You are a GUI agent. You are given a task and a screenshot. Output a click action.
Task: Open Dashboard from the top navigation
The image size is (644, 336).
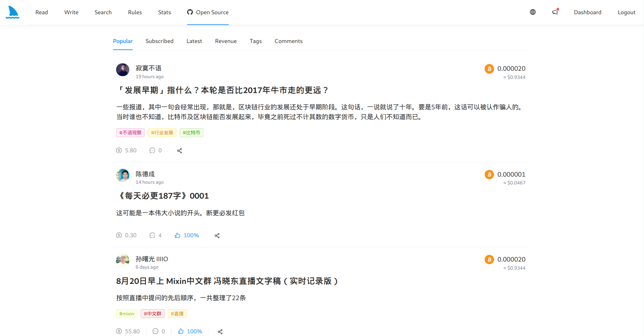click(587, 13)
